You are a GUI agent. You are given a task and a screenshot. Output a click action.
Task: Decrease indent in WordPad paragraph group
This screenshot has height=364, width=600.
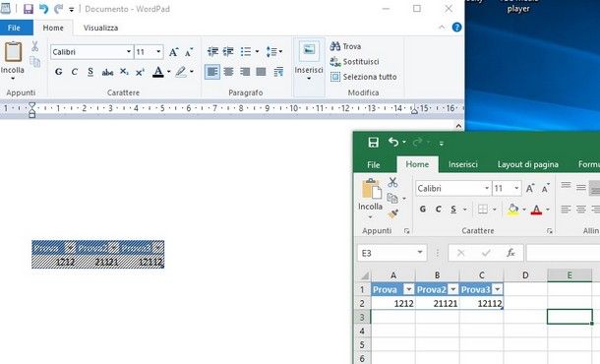pos(212,52)
